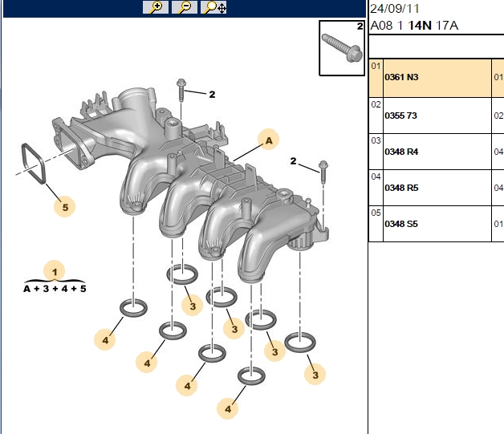
Task: Select part number 0348 S5 row
Action: 437,224
